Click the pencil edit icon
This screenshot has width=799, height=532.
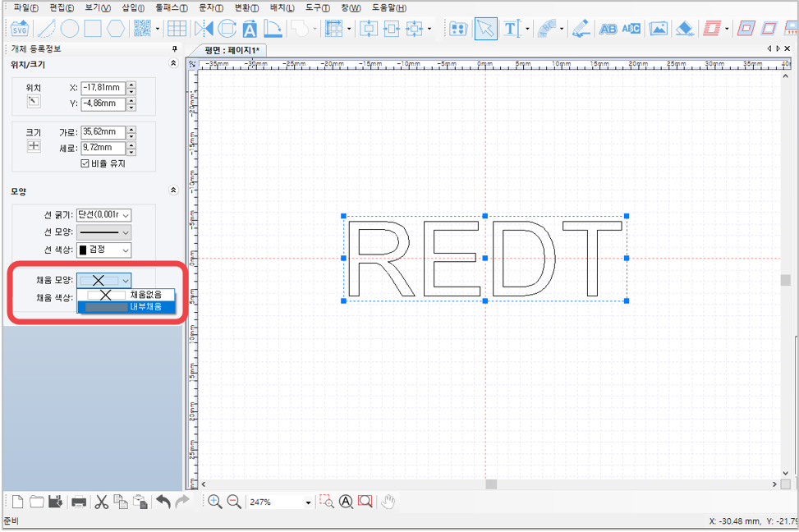(581, 29)
